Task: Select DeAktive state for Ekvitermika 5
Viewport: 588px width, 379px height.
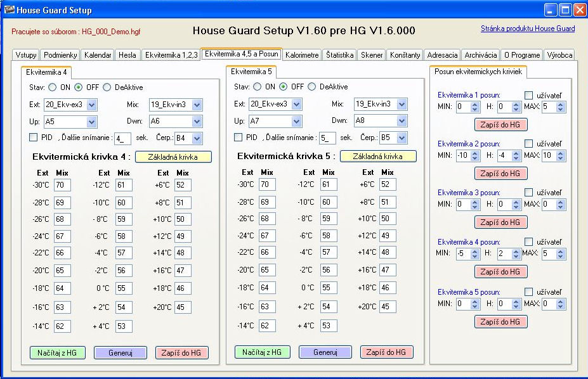Action: (311, 86)
